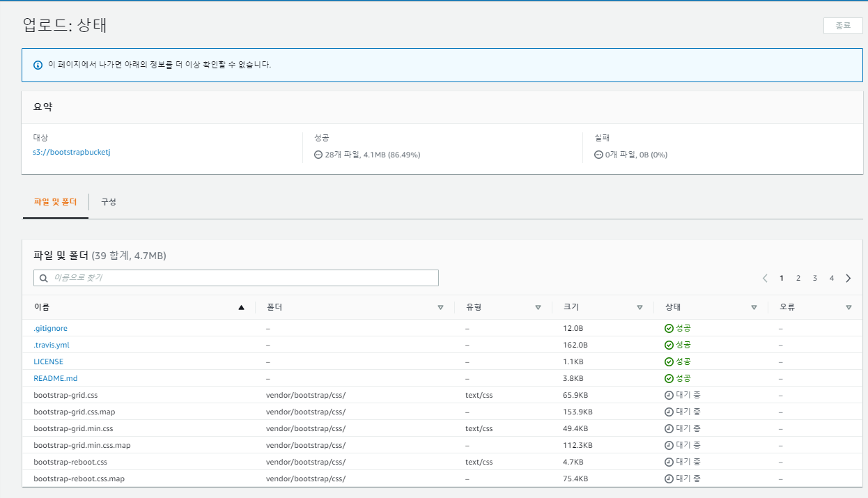868x498 pixels.
Task: Click vendor/bootstrap/css/ folder of bootstrap-grid.css.map row
Action: 306,412
